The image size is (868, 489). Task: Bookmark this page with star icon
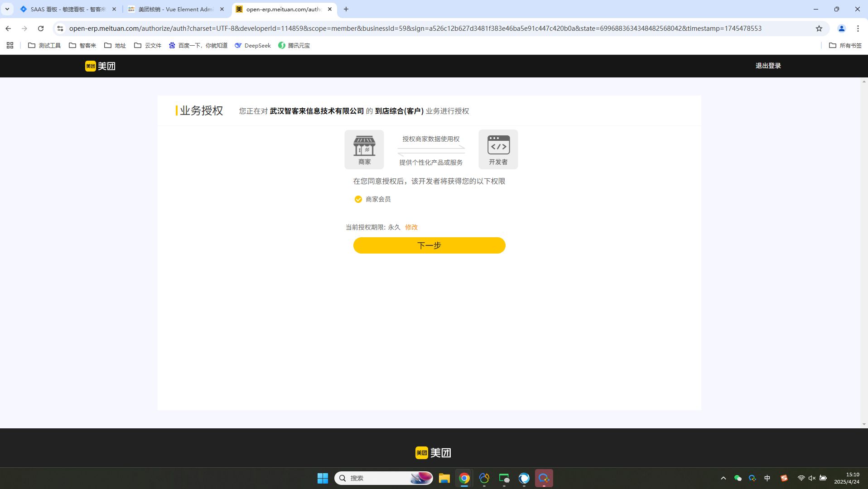pyautogui.click(x=819, y=29)
